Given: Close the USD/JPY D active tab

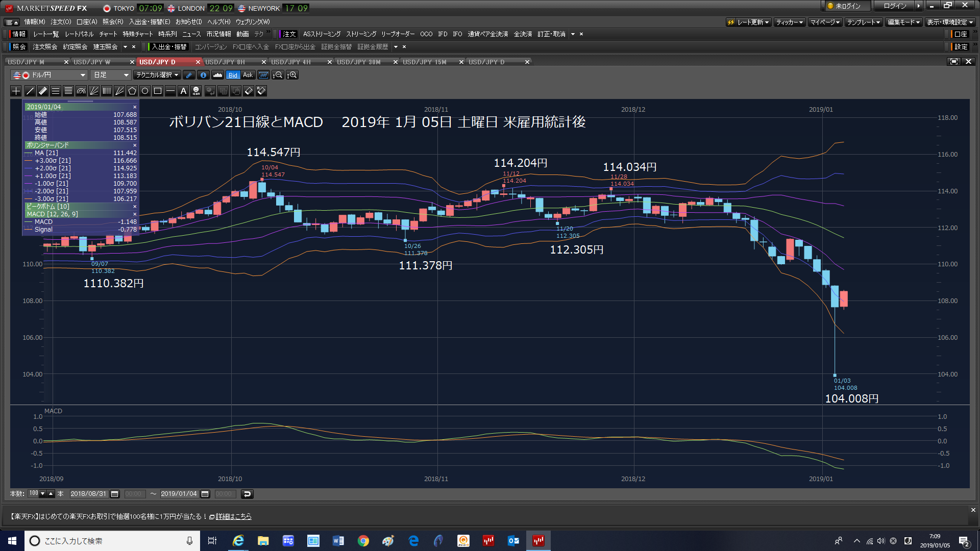Looking at the screenshot, I should click(x=198, y=62).
